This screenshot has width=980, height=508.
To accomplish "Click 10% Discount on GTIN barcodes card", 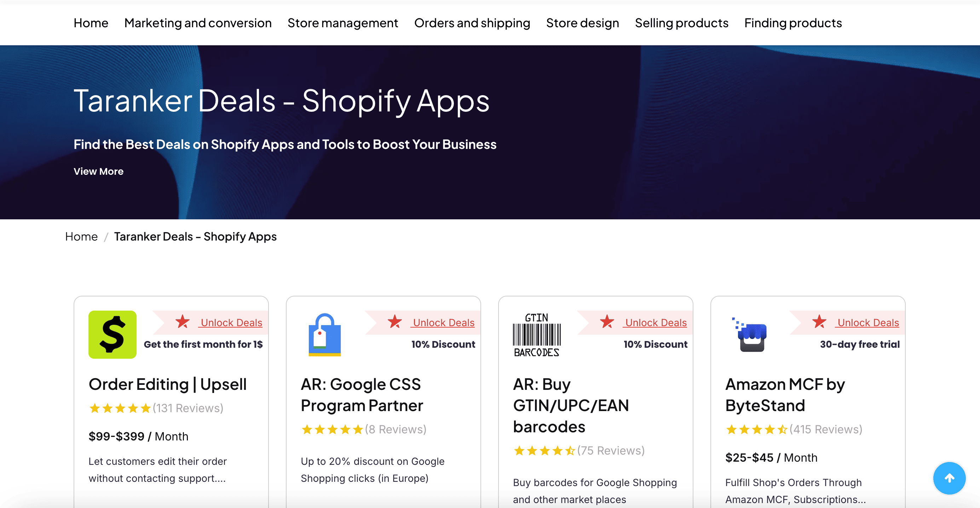I will tap(656, 344).
